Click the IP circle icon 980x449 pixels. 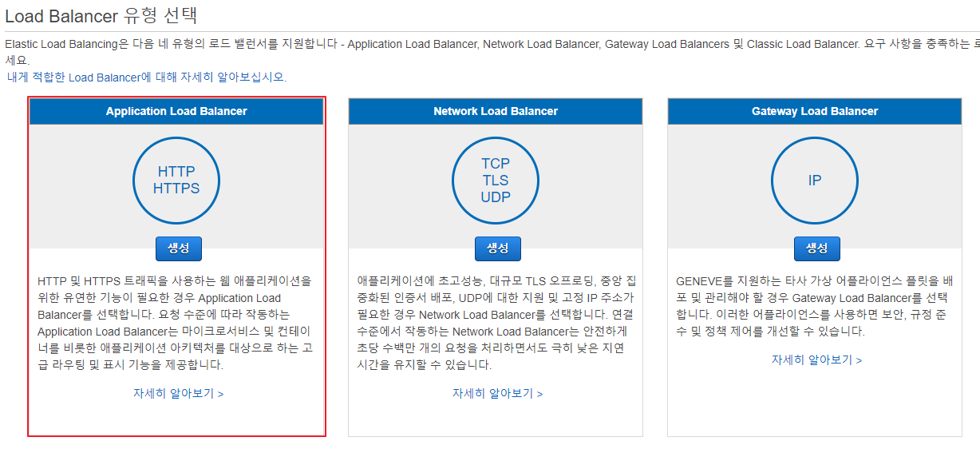pyautogui.click(x=815, y=181)
